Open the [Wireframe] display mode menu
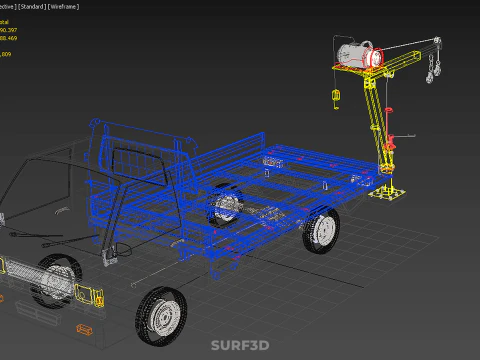The width and height of the screenshot is (480, 360). point(64,7)
